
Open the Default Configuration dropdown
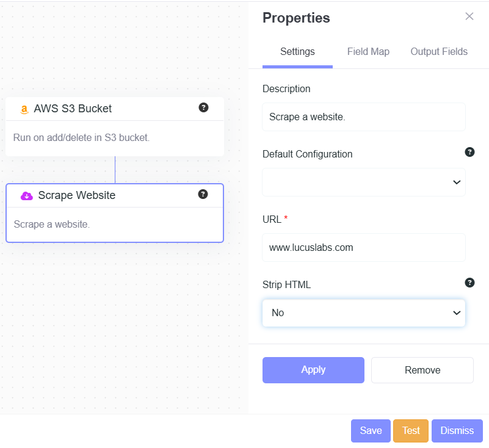364,182
